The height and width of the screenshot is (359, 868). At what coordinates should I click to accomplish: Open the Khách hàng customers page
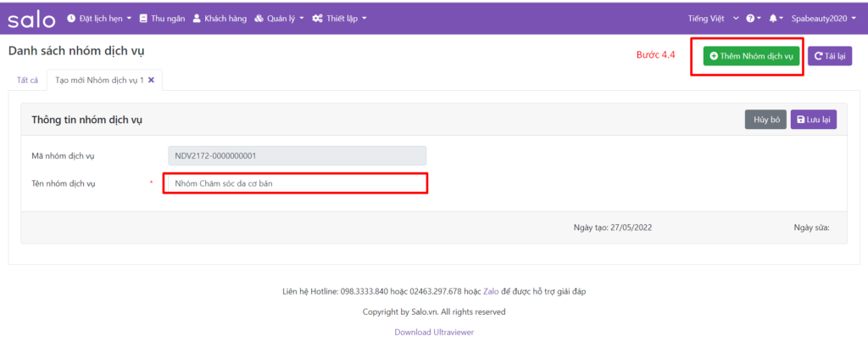(219, 19)
